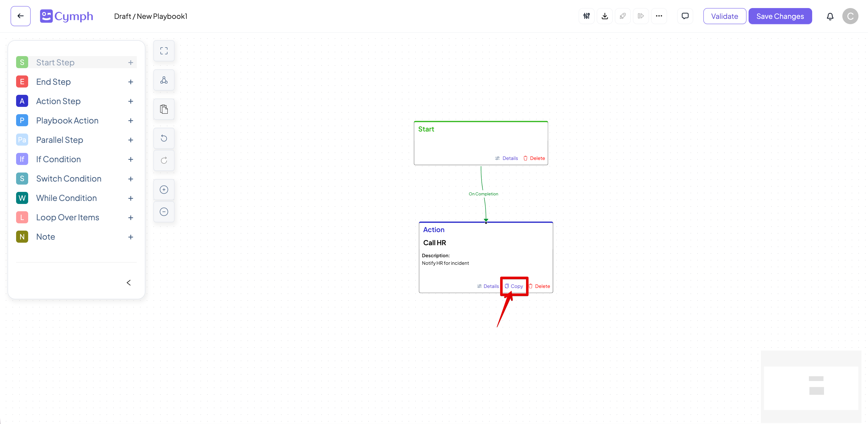Open the more options ellipsis menu
Image resolution: width=868 pixels, height=424 pixels.
[660, 16]
